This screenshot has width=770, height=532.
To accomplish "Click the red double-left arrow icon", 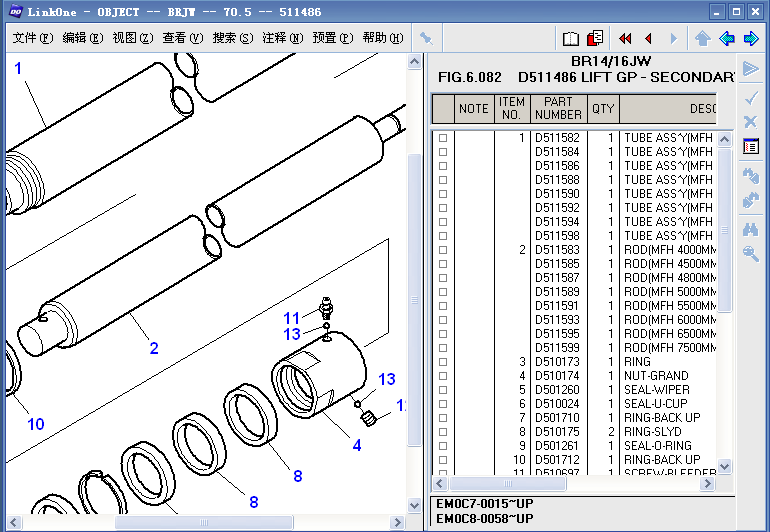I will pos(625,39).
